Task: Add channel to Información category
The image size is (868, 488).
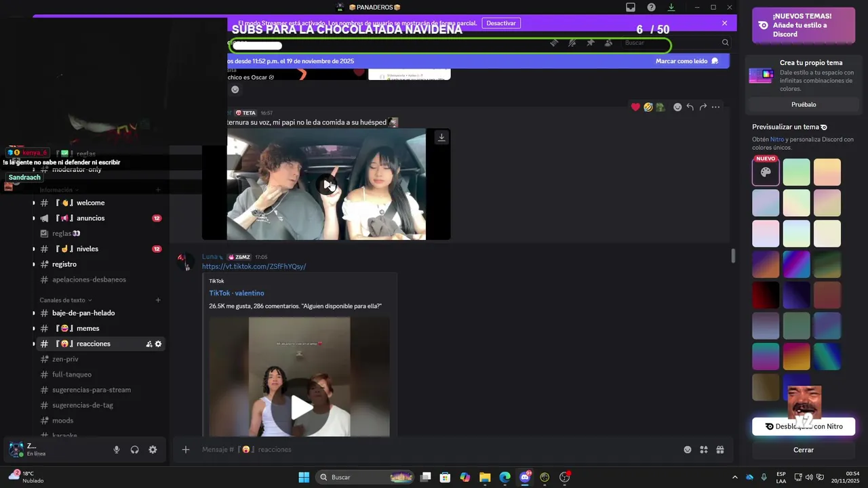Action: click(158, 190)
